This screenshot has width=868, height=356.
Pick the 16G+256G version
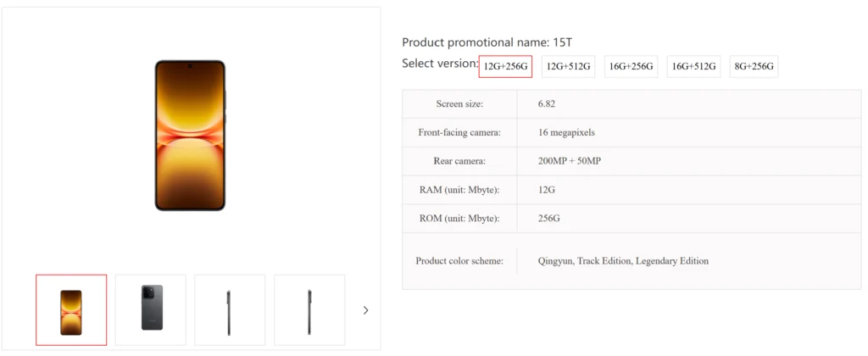pyautogui.click(x=631, y=66)
